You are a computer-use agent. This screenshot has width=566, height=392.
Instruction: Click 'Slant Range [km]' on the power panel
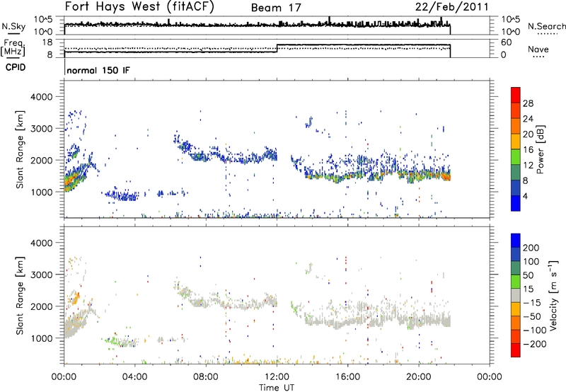click(x=20, y=149)
